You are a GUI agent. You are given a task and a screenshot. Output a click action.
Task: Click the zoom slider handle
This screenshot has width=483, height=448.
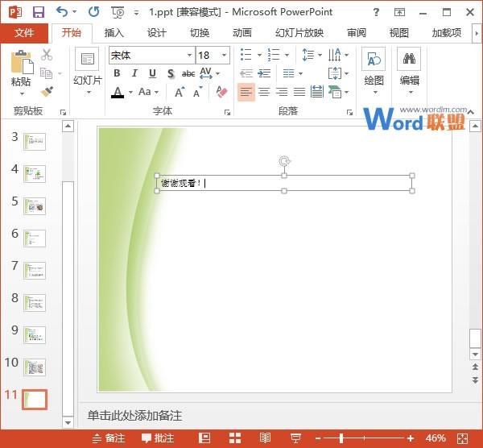pyautogui.click(x=341, y=438)
